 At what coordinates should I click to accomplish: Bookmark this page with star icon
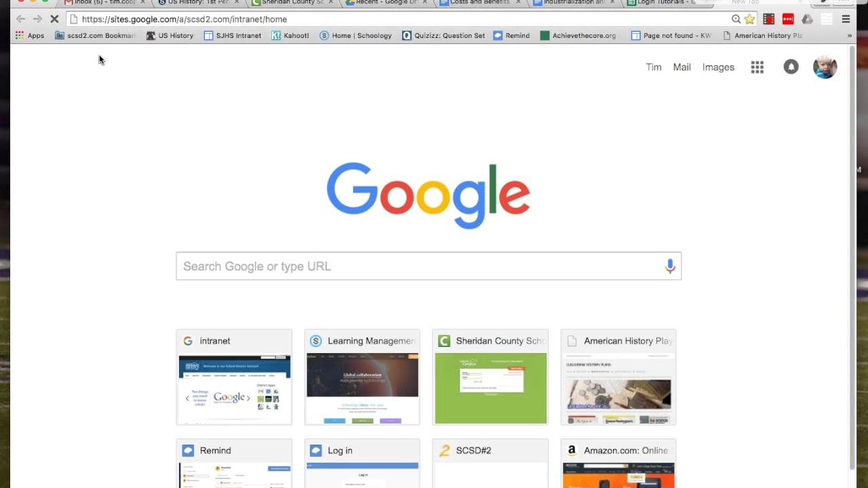point(749,19)
